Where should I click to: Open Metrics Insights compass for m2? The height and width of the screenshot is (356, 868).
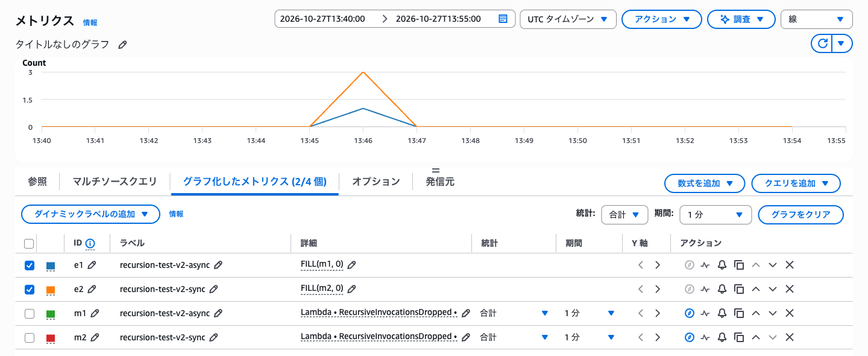click(x=690, y=337)
